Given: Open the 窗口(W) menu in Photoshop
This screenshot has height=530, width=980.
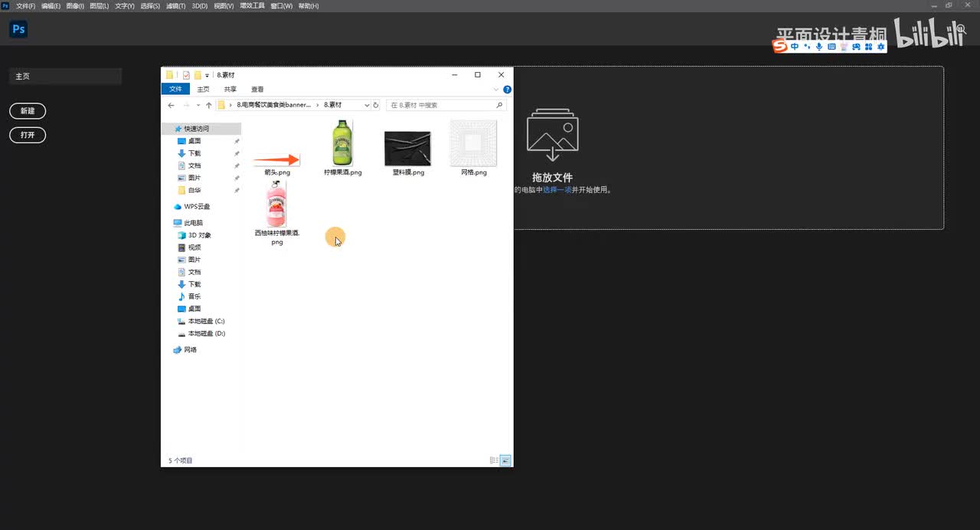Looking at the screenshot, I should point(281,5).
